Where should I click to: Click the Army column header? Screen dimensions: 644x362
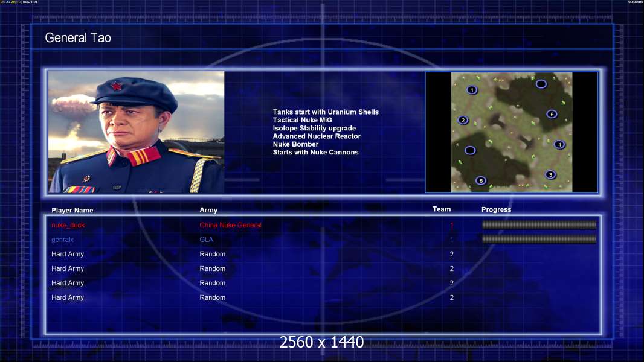click(x=208, y=210)
